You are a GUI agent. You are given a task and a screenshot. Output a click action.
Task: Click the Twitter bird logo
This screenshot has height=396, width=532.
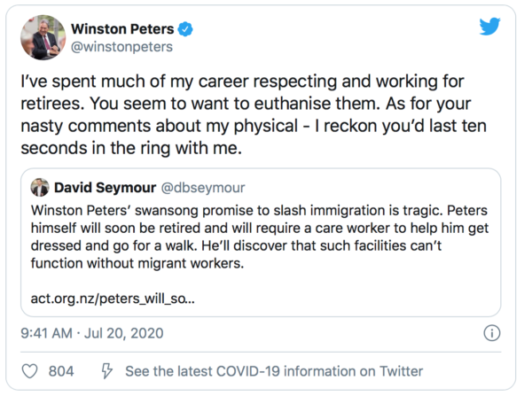coord(489,27)
